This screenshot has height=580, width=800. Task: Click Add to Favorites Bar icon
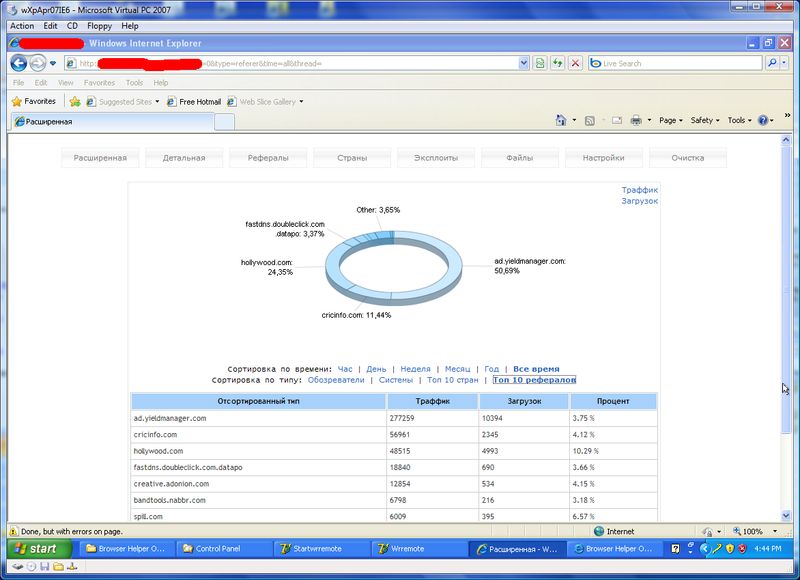(75, 102)
